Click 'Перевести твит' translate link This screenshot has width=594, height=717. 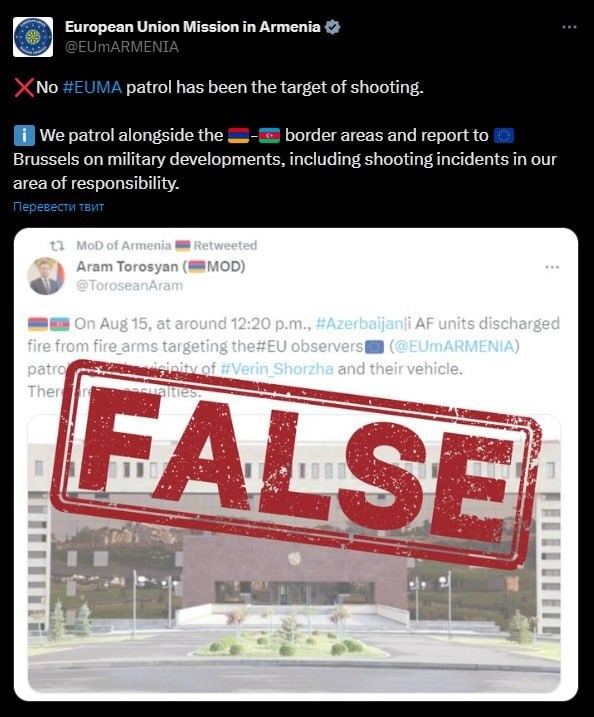tap(59, 207)
